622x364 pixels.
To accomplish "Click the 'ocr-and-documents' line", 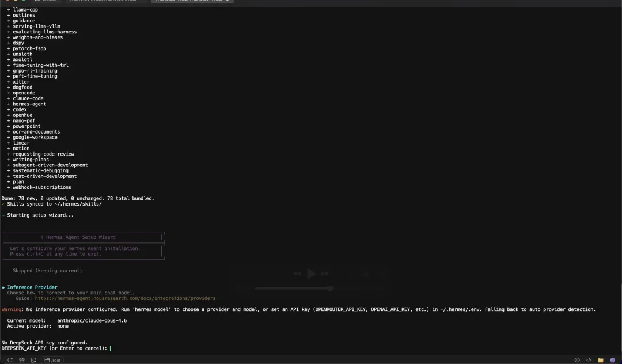I will point(34,132).
